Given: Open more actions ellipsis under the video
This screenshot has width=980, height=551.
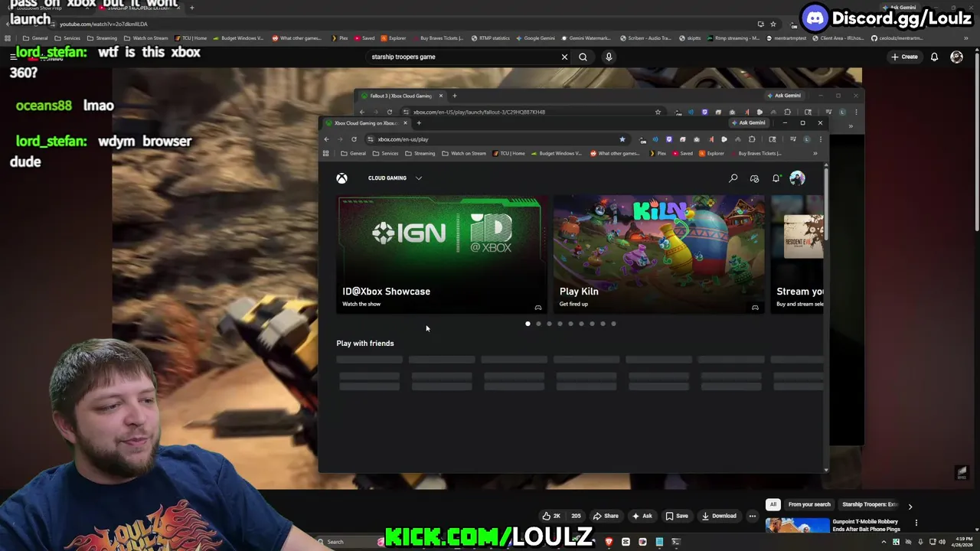Looking at the screenshot, I should click(752, 516).
